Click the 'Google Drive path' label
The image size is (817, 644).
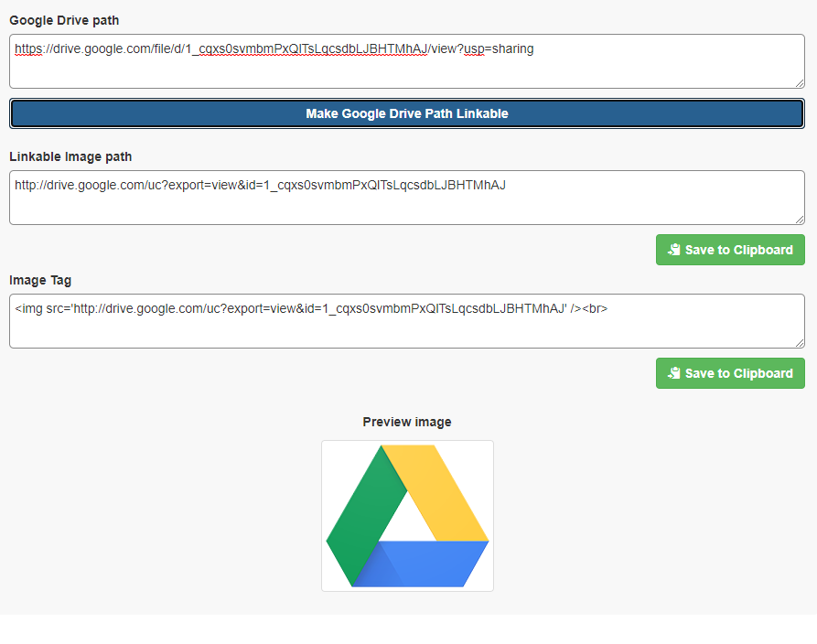click(64, 20)
